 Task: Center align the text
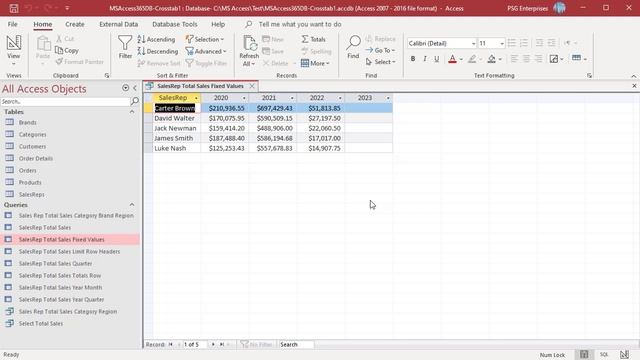tap(527, 59)
